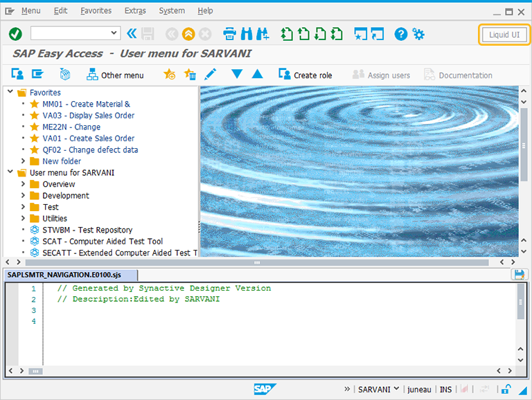Click the Move Favorites Down triangle
This screenshot has height=400, width=532.
[x=237, y=73]
